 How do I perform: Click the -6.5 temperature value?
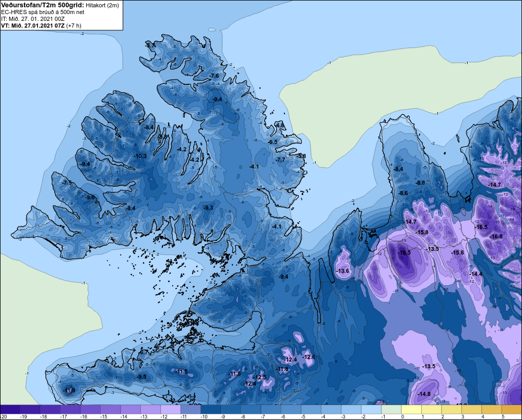[272, 142]
